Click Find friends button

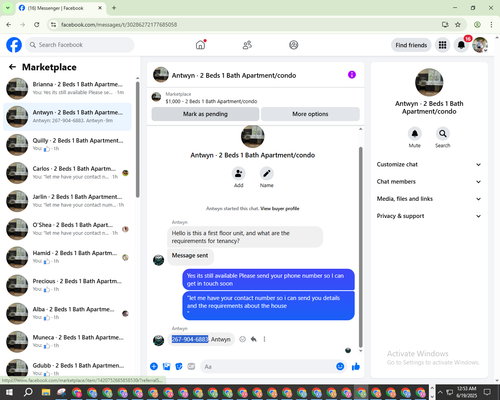point(411,45)
